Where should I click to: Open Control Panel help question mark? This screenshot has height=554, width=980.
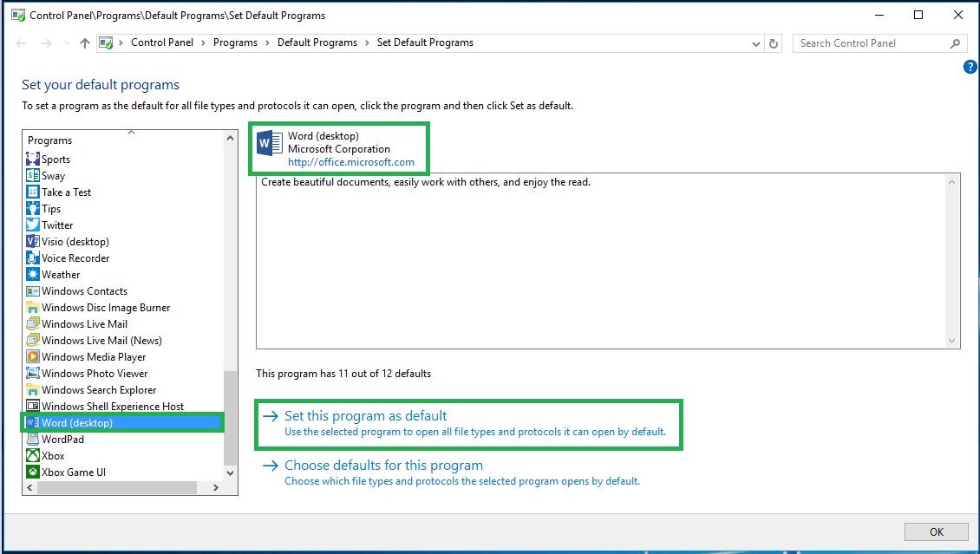coord(970,67)
